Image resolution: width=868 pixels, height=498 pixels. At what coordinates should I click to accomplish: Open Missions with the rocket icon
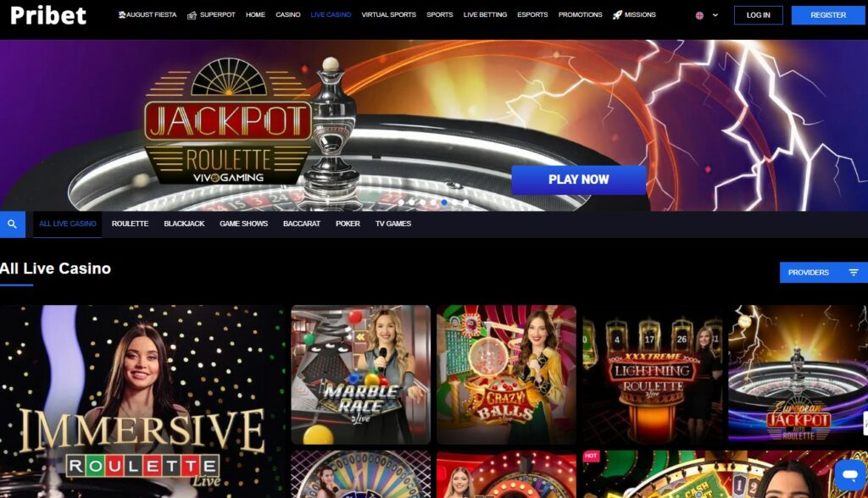tap(634, 15)
